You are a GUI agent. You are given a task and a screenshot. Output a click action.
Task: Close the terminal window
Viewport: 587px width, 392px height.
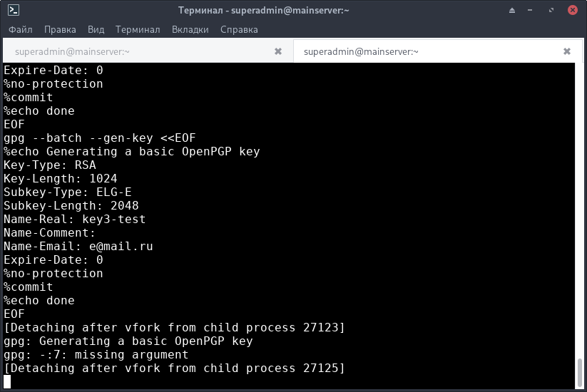coord(572,11)
